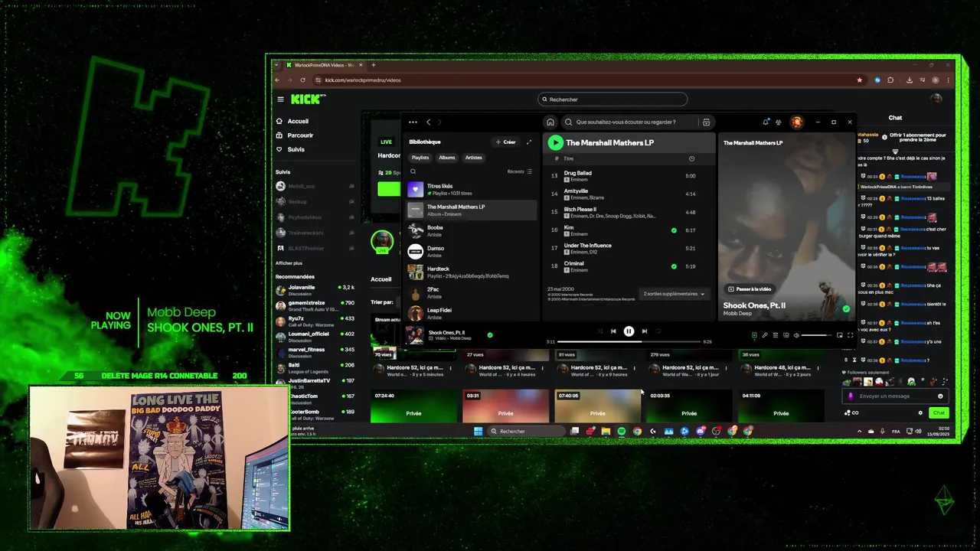Open Spotify connect to device icon

coord(786,335)
